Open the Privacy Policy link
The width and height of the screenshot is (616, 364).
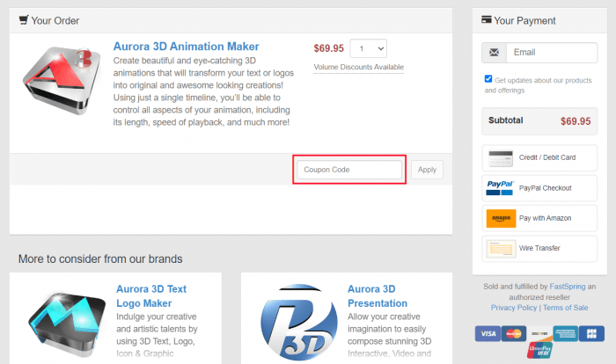pyautogui.click(x=514, y=308)
